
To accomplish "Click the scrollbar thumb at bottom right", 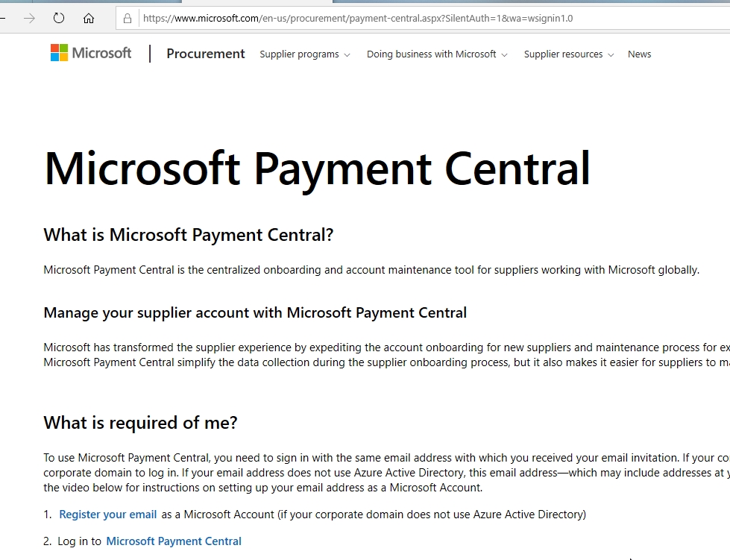I will tap(641, 557).
